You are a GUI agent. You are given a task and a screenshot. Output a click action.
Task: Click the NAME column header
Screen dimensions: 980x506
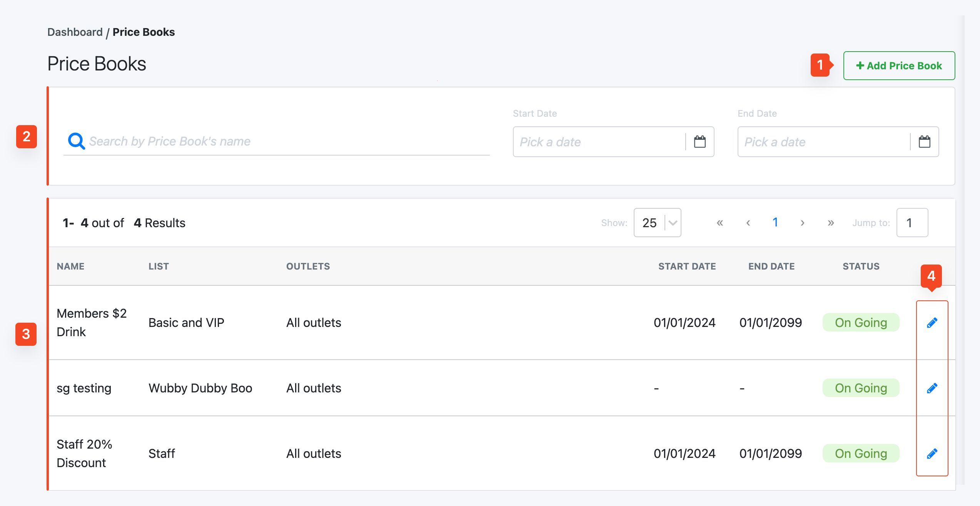tap(70, 266)
